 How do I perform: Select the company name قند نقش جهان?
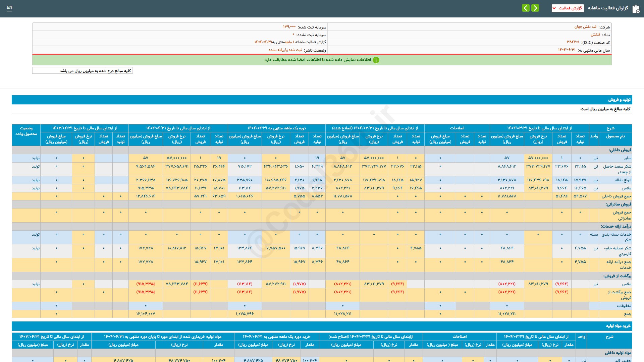[x=585, y=27]
